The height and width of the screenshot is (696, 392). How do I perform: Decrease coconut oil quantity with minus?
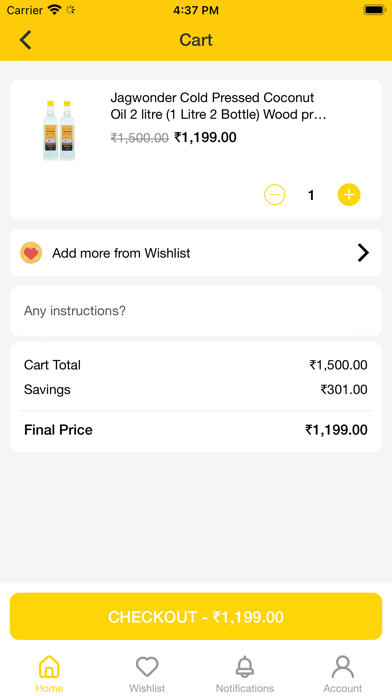(275, 195)
